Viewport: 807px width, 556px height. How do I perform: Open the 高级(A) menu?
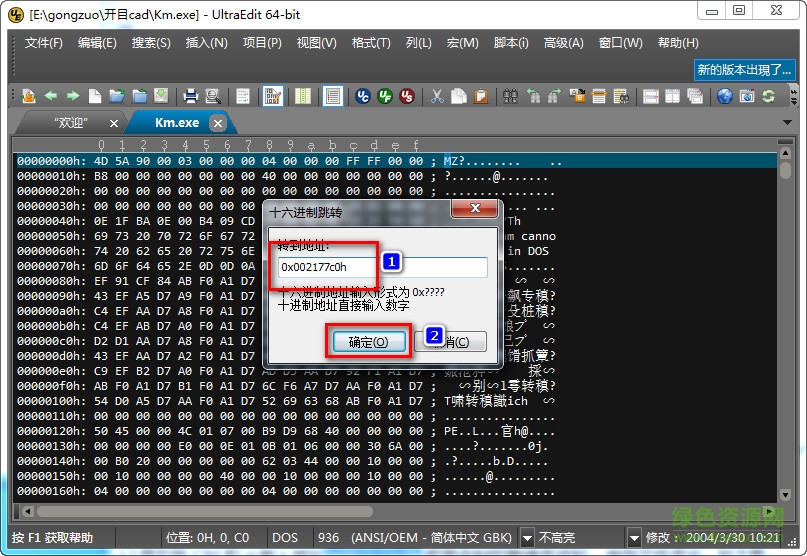[564, 43]
